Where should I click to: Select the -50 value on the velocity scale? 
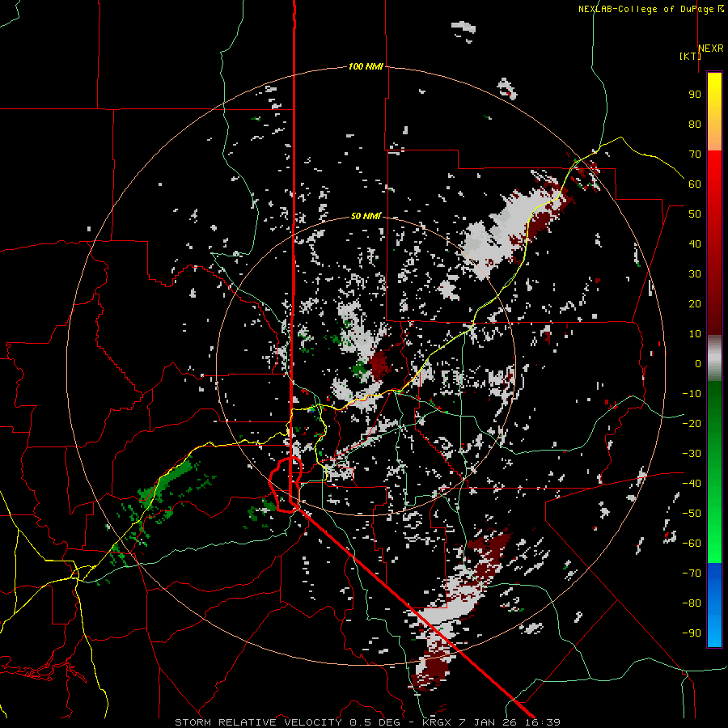692,514
